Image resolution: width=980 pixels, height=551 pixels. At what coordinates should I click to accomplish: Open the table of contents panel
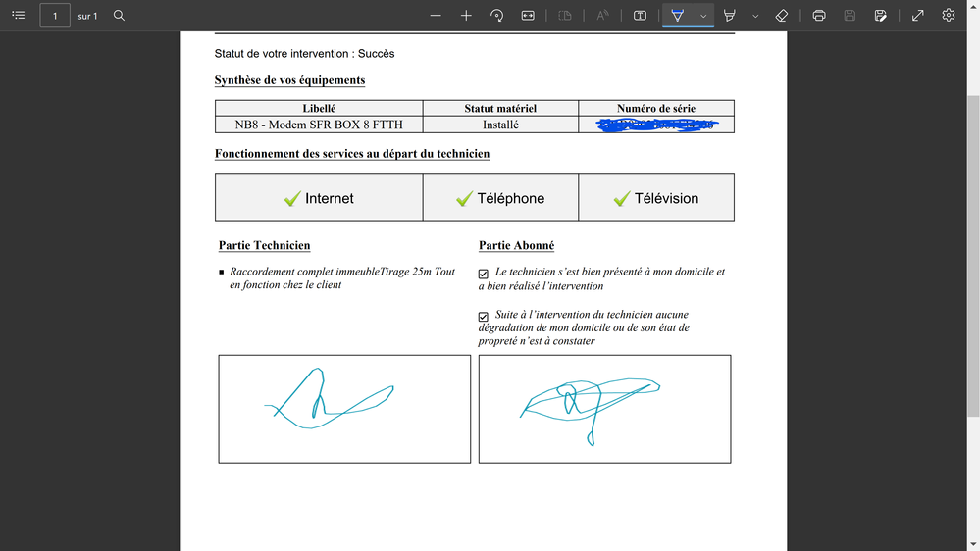18,16
